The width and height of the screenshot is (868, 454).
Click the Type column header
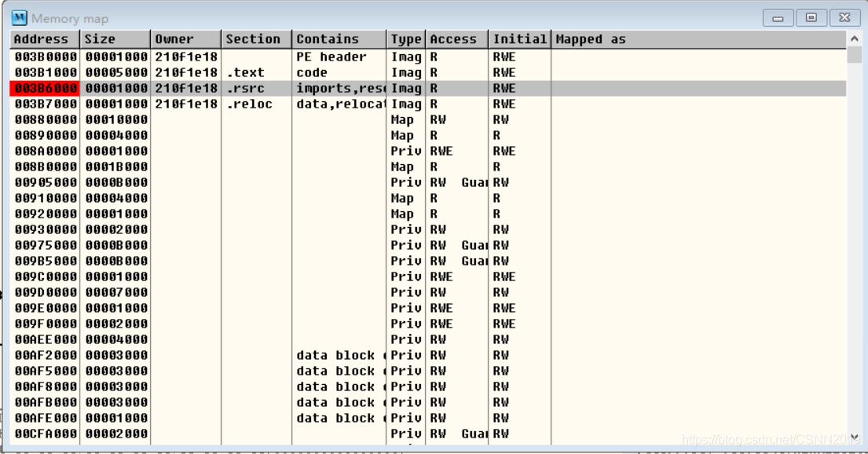[406, 39]
